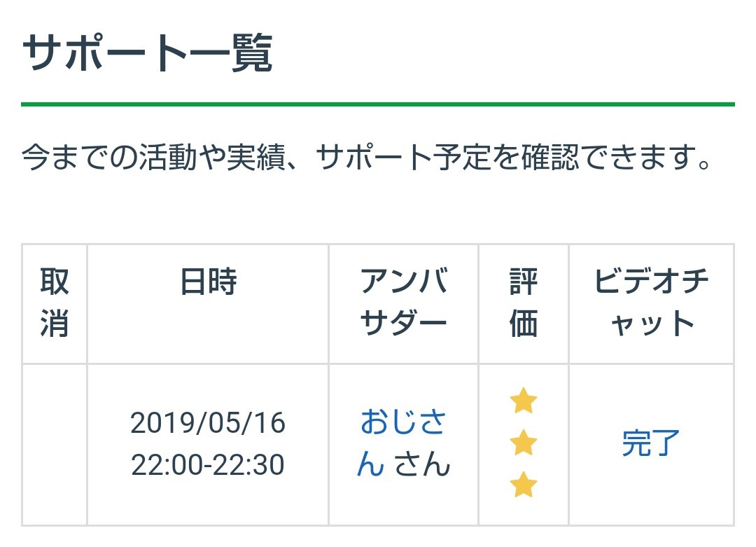This screenshot has width=756, height=547.
Task: Click the time slot 22:00-22:30
Action: [208, 465]
